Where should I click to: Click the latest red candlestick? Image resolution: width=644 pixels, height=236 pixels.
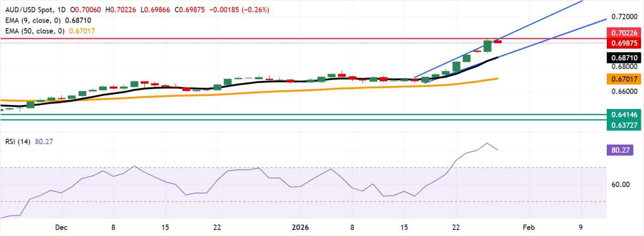click(497, 41)
